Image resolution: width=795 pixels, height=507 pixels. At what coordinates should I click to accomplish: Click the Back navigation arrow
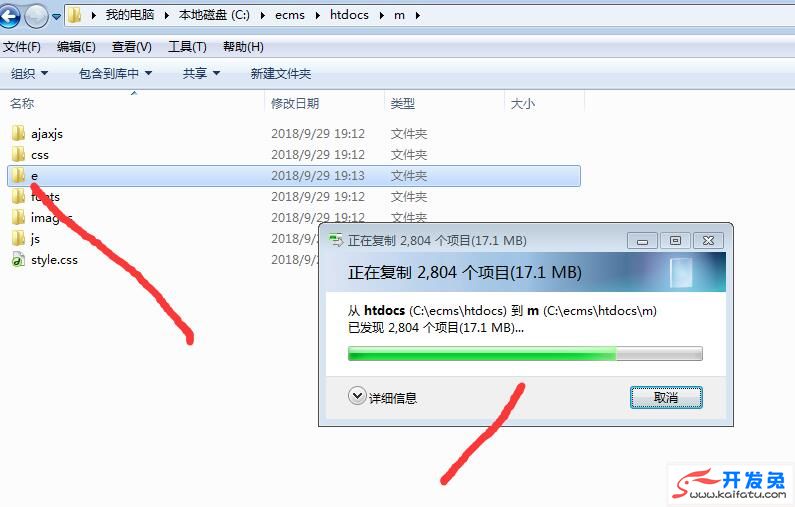9,16
